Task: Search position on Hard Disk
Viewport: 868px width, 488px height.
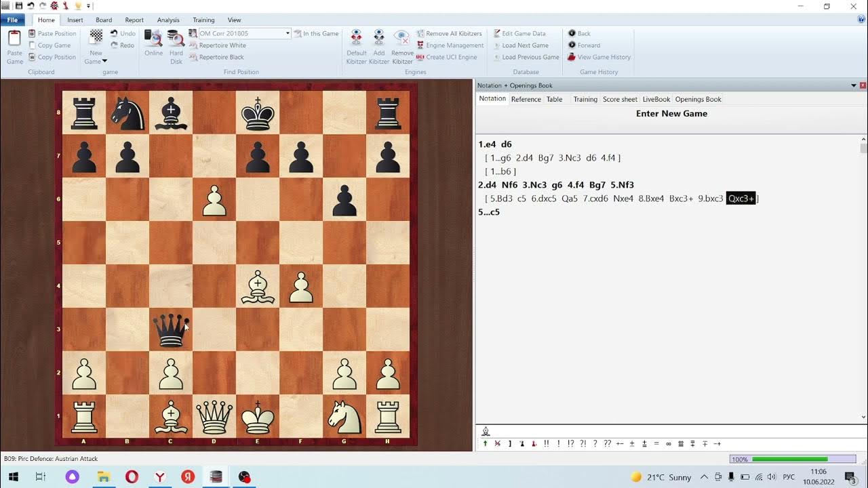Action: [x=176, y=47]
